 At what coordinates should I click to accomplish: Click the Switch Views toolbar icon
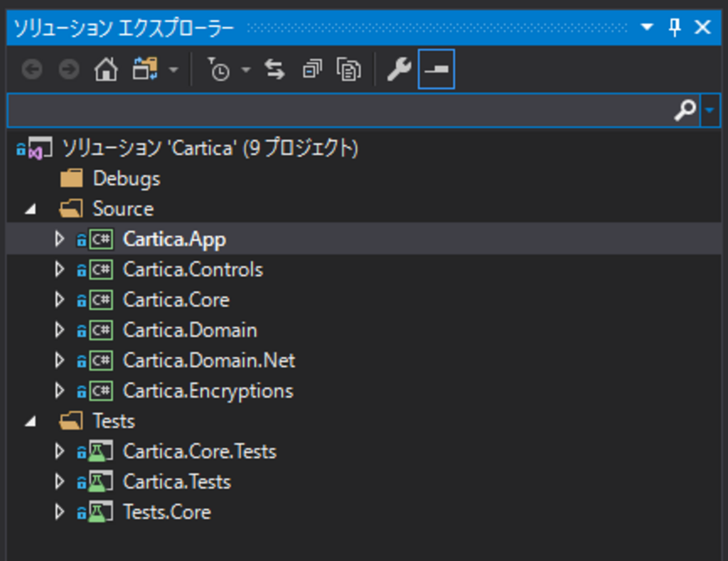[145, 70]
